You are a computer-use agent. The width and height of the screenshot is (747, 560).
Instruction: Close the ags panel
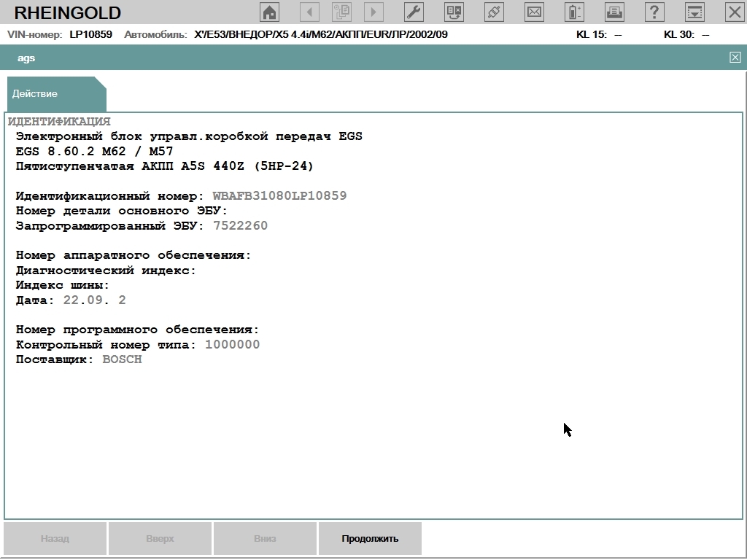coord(735,58)
